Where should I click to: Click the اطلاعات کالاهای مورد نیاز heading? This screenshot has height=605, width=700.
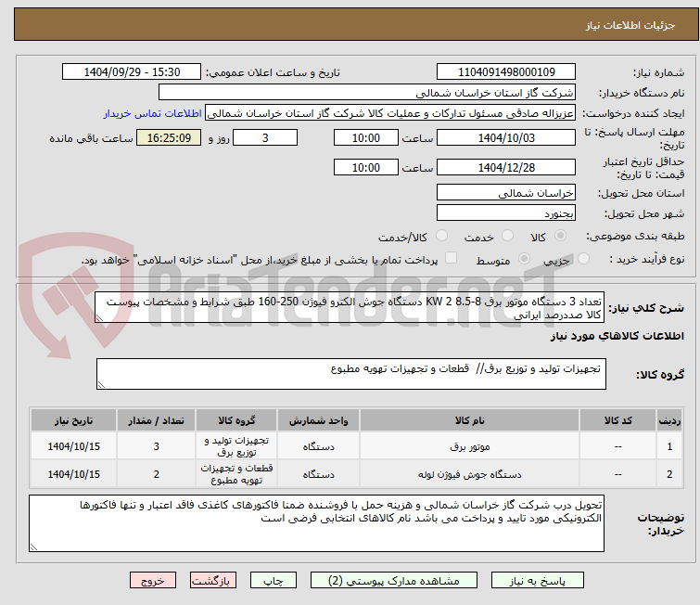point(617,336)
